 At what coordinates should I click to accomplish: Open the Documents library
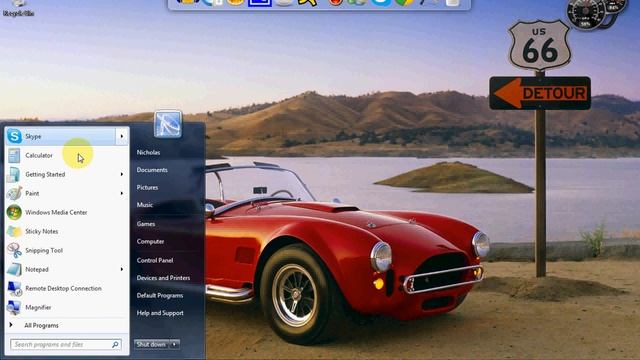152,170
